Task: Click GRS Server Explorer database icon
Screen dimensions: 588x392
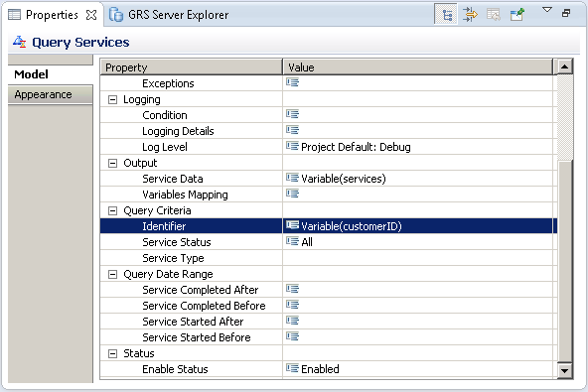Action: (x=116, y=15)
